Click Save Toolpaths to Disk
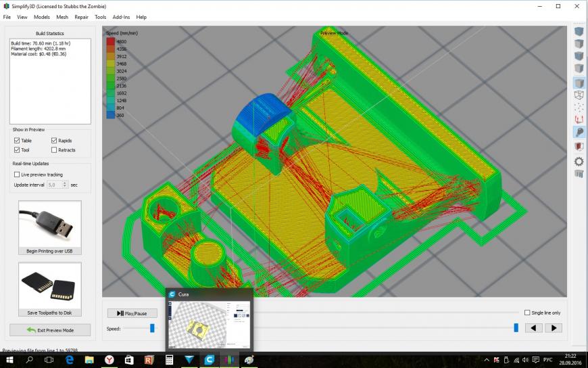Image resolution: width=588 pixels, height=368 pixels. [x=49, y=289]
